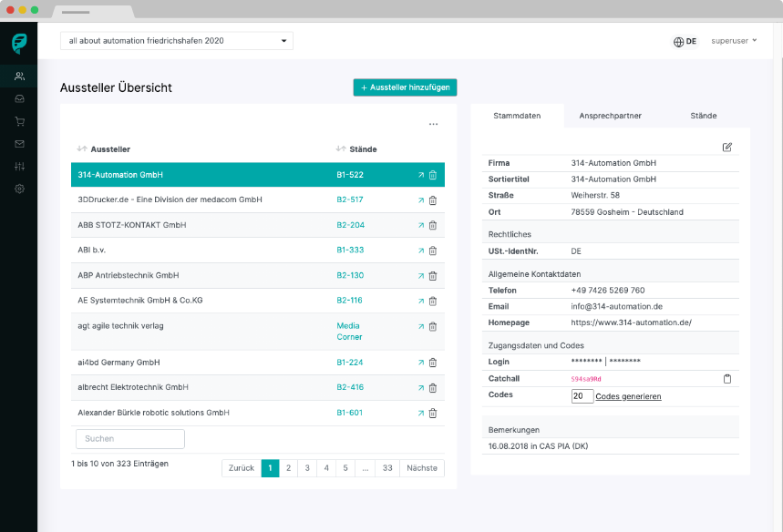Go to page 5

tap(345, 468)
